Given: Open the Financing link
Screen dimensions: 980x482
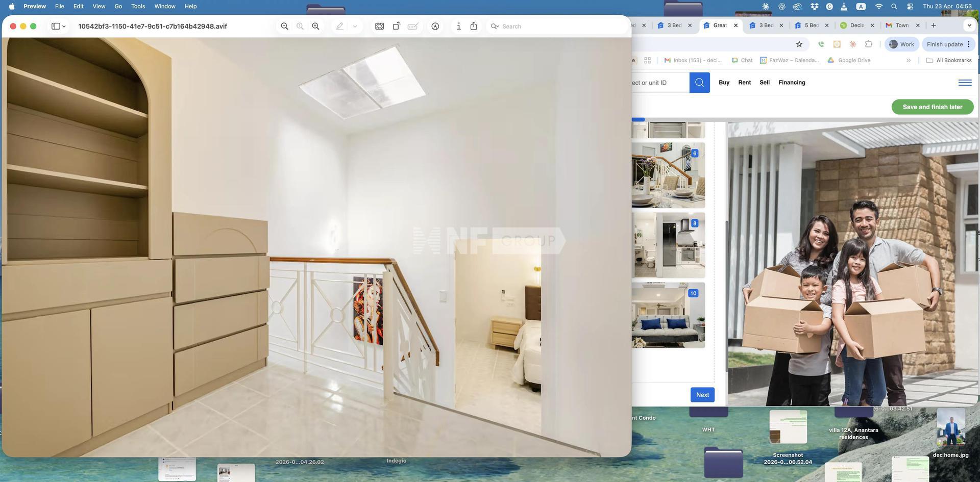Looking at the screenshot, I should 792,83.
